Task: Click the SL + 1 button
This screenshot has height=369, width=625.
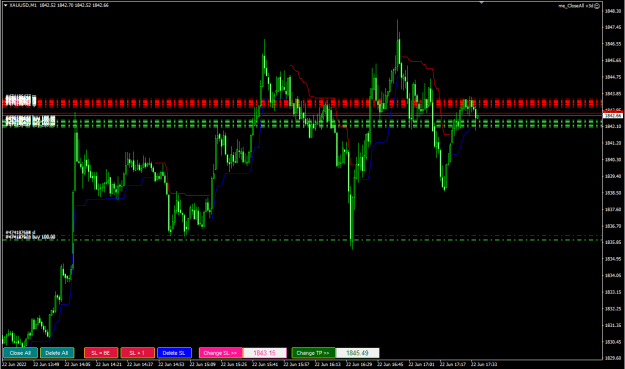Action: [x=138, y=353]
